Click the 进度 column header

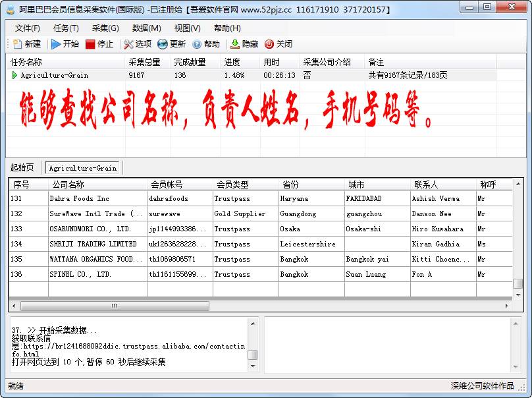click(240, 62)
